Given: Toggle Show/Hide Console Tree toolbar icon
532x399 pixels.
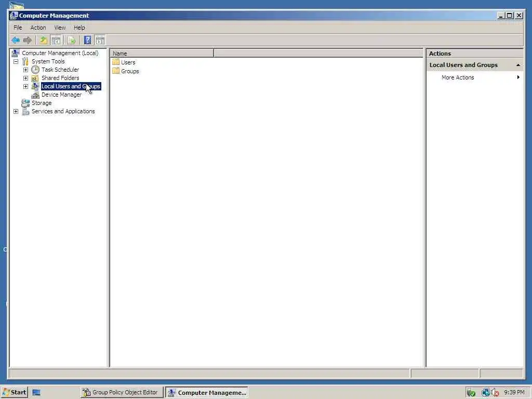Looking at the screenshot, I should (56, 41).
